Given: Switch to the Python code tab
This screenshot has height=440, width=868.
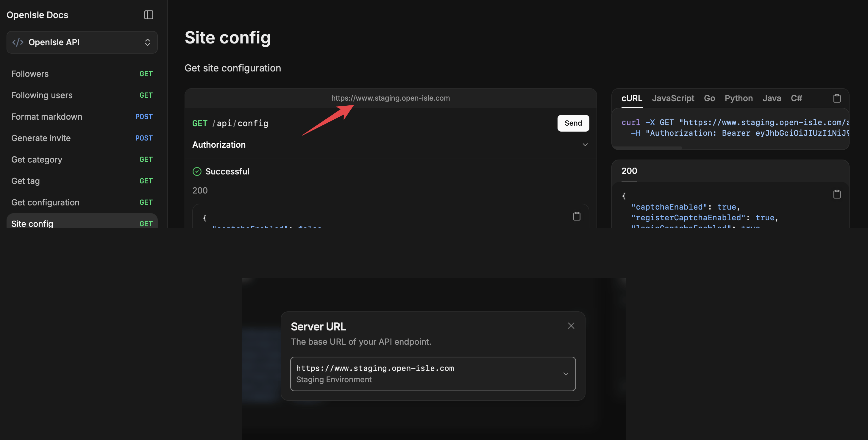Looking at the screenshot, I should coord(739,98).
